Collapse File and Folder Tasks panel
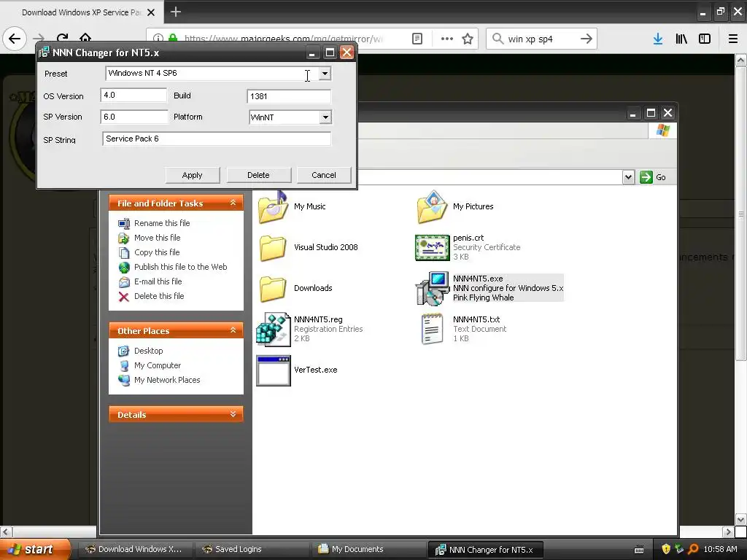747x560 pixels. [x=233, y=203]
